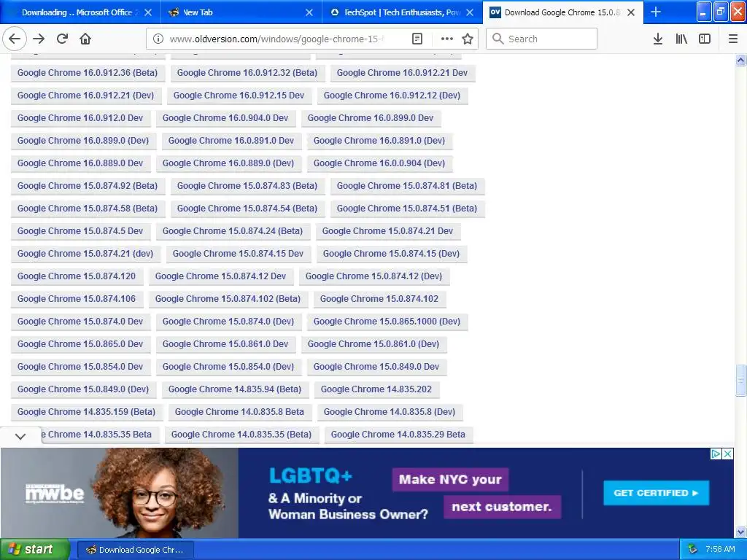
Task: Open Google Chrome 16.0.912.36 (Beta) link
Action: point(88,73)
